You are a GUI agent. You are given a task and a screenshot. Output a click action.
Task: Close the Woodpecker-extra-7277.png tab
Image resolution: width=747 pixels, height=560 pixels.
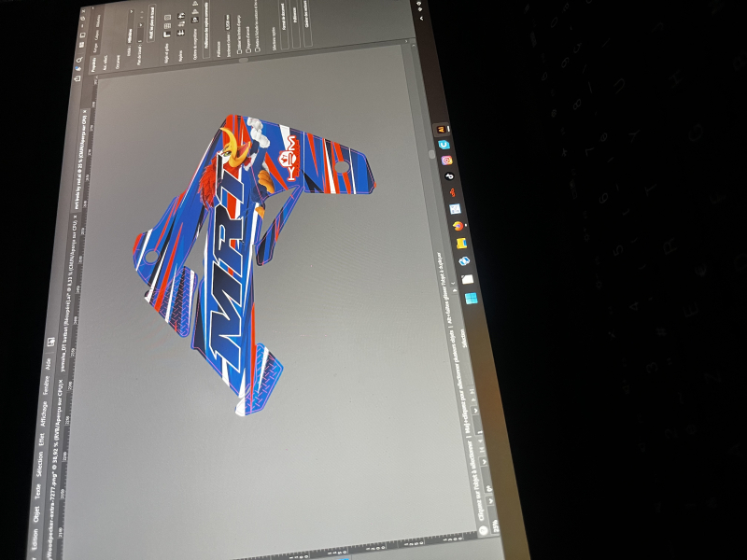[x=61, y=381]
